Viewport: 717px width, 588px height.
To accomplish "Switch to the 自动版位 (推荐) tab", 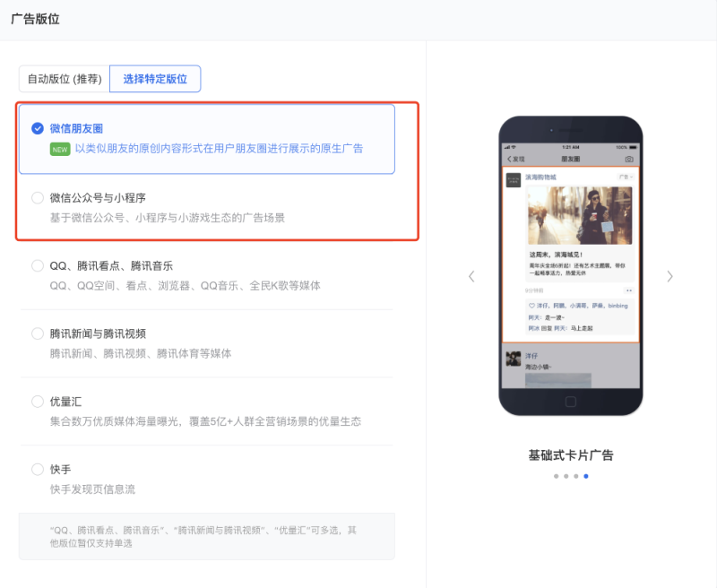I will coord(65,79).
